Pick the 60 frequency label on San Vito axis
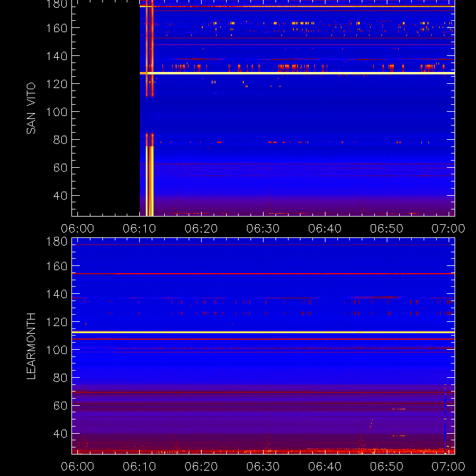This screenshot has width=476, height=476. [x=60, y=168]
